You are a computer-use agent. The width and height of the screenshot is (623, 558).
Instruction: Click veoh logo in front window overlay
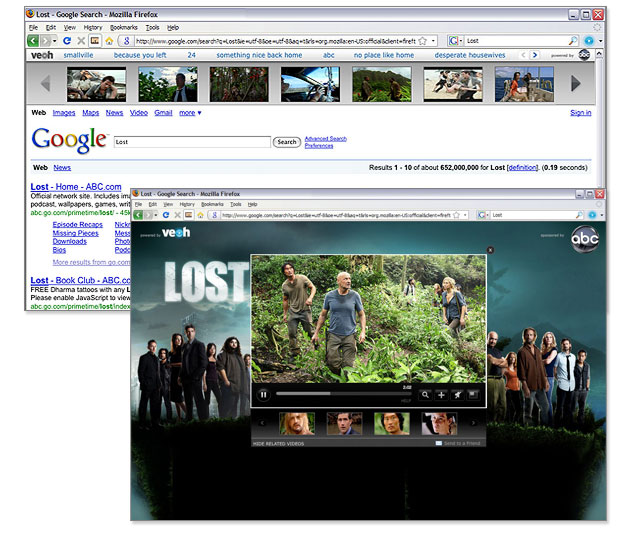(x=176, y=232)
